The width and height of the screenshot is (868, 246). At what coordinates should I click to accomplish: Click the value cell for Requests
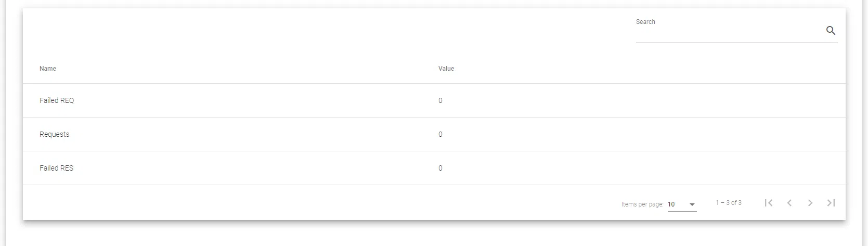coord(441,134)
